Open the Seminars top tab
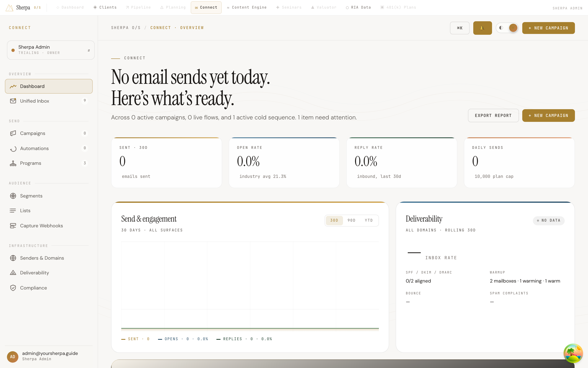The image size is (588, 368). pos(289,7)
